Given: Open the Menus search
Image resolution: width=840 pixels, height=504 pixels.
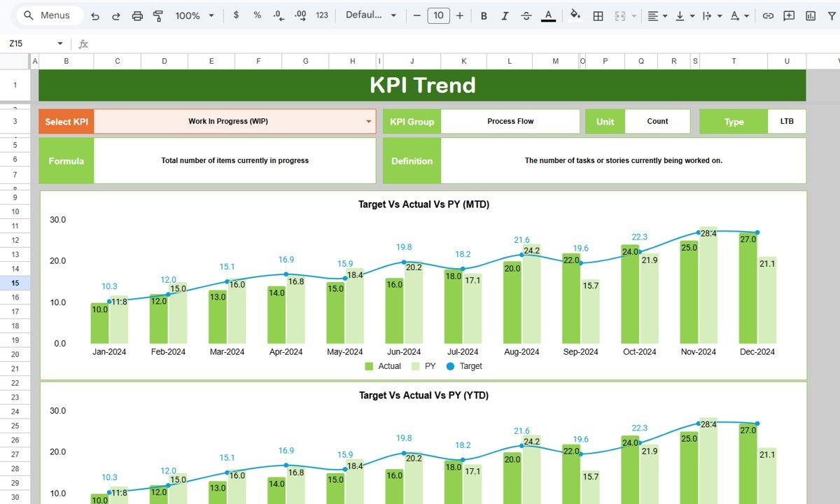Looking at the screenshot, I should [x=48, y=15].
